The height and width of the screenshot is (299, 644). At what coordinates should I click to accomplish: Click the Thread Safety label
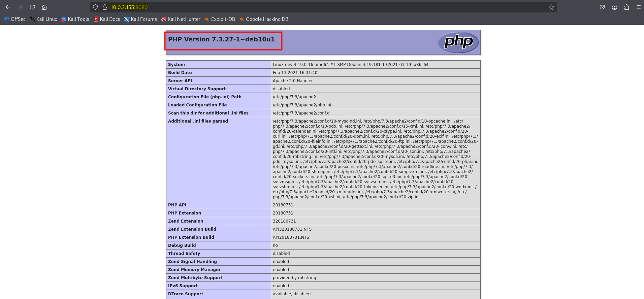point(184,254)
